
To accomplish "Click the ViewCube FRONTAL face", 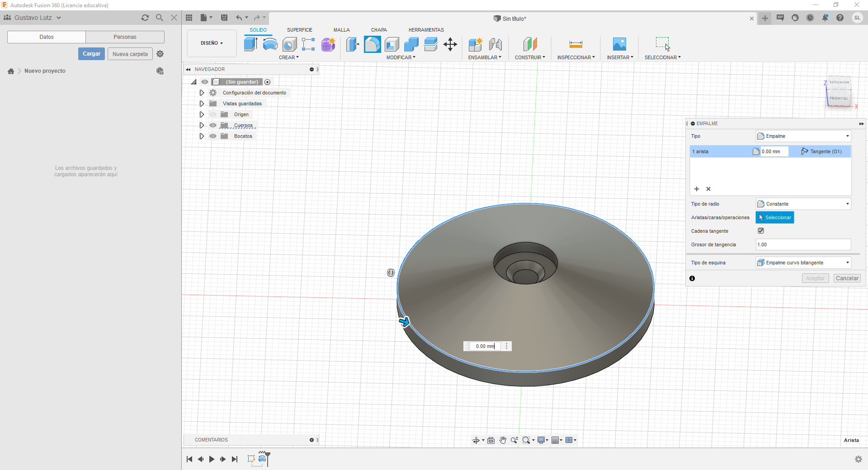I will [839, 99].
